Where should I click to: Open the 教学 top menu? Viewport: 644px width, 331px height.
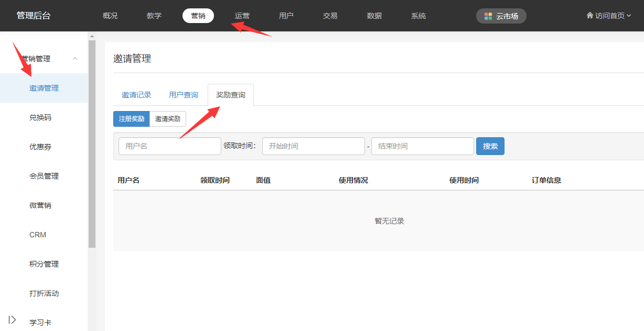point(154,16)
